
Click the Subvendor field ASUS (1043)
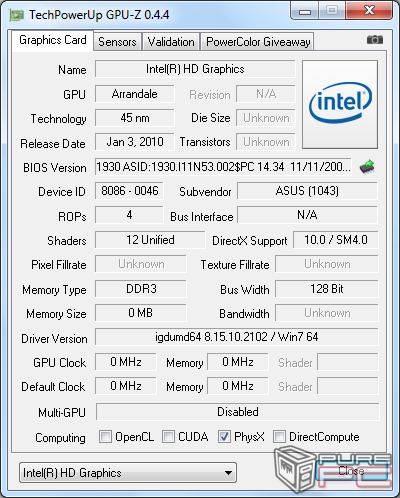(307, 191)
